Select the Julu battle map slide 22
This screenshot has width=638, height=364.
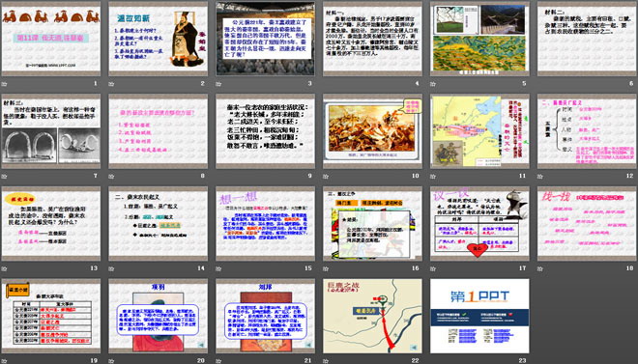[x=372, y=316]
